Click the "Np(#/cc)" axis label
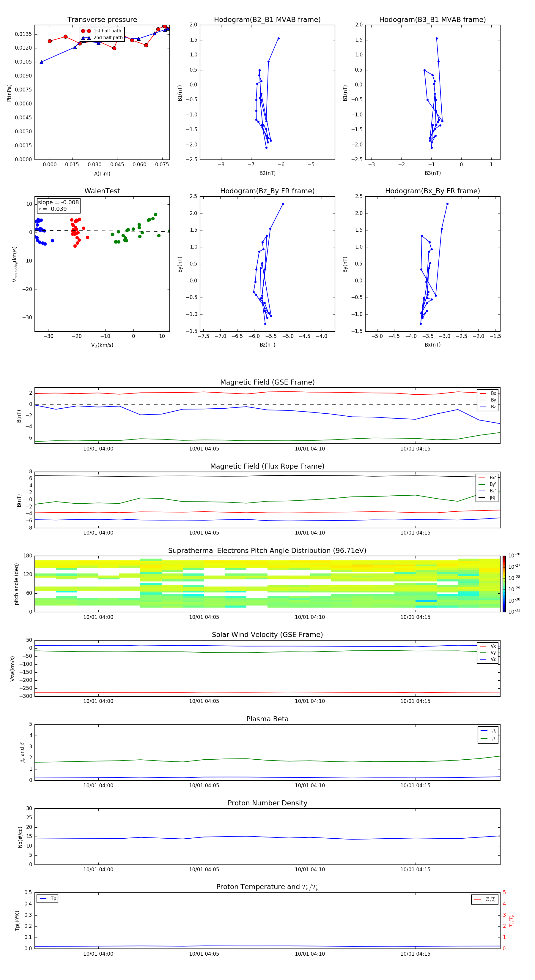The image size is (535, 980). (x=20, y=837)
